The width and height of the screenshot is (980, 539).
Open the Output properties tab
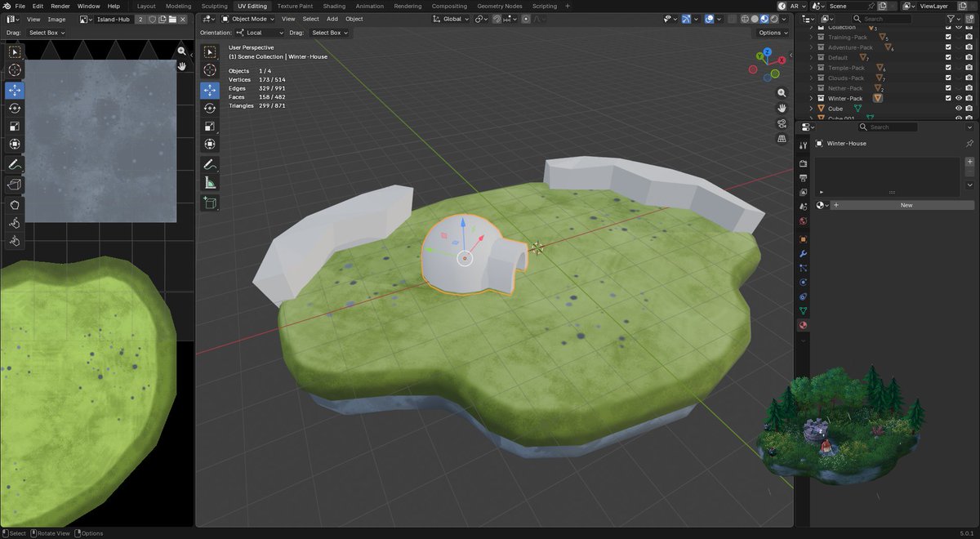click(803, 178)
